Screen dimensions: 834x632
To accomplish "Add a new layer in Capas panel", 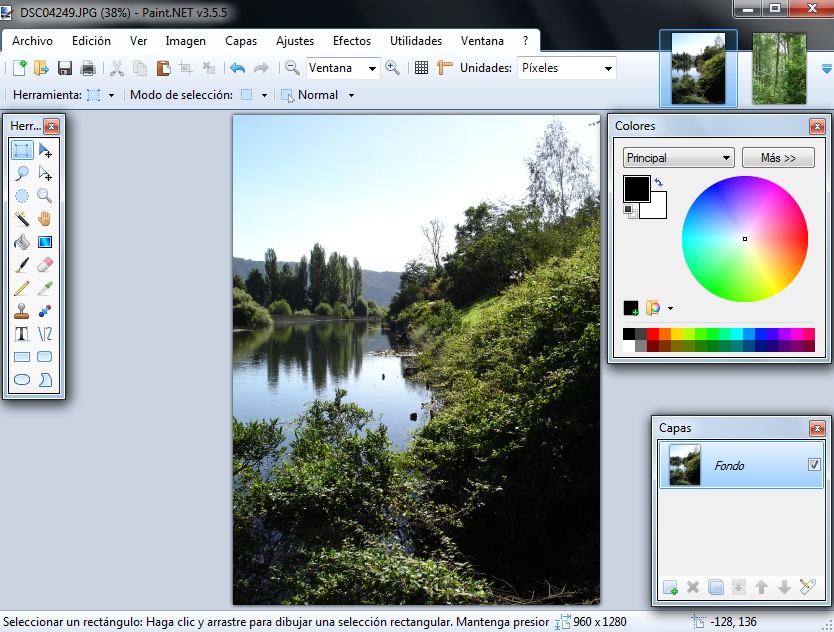I will click(670, 587).
